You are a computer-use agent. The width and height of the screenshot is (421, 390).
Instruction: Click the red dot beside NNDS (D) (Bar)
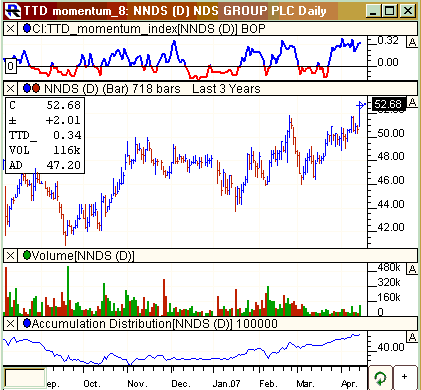coord(35,88)
